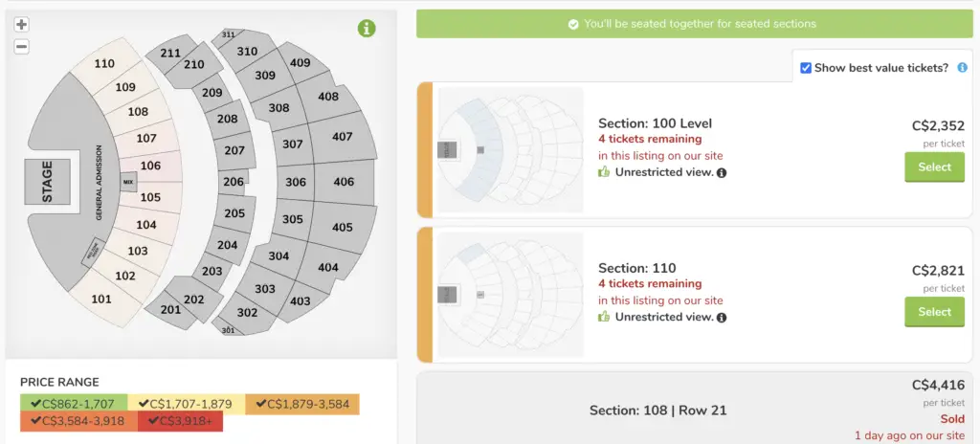
Task: Uncheck Show best value tickets checkbox
Action: click(x=806, y=68)
